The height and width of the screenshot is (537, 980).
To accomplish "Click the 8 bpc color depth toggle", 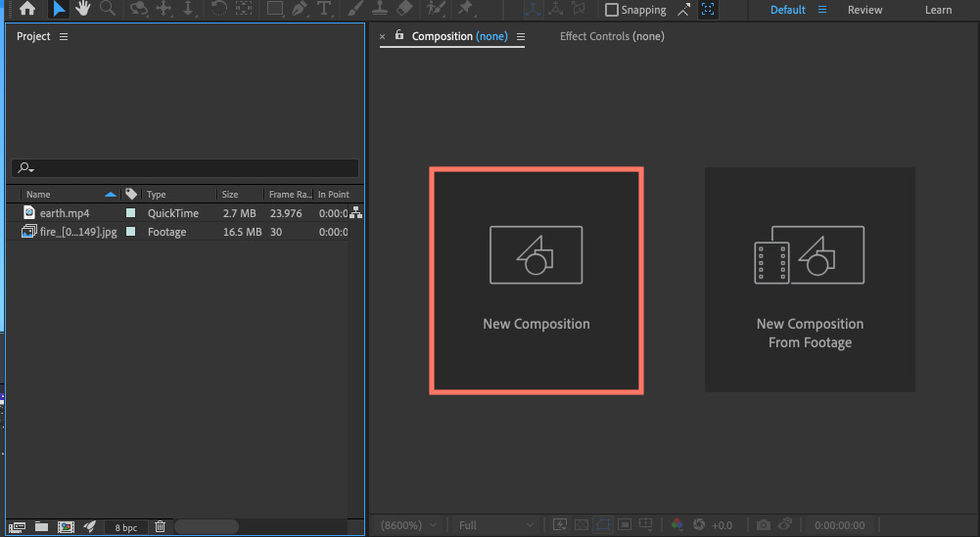I will click(125, 527).
